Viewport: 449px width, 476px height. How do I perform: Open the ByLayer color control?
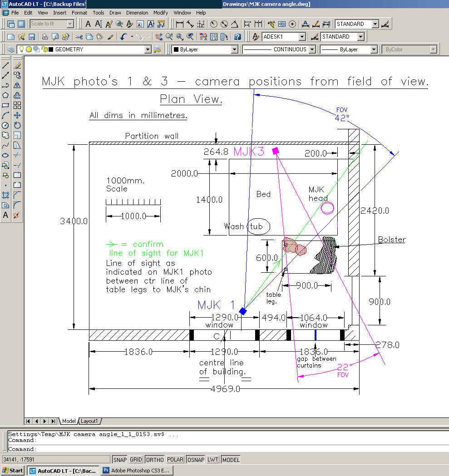(x=205, y=49)
